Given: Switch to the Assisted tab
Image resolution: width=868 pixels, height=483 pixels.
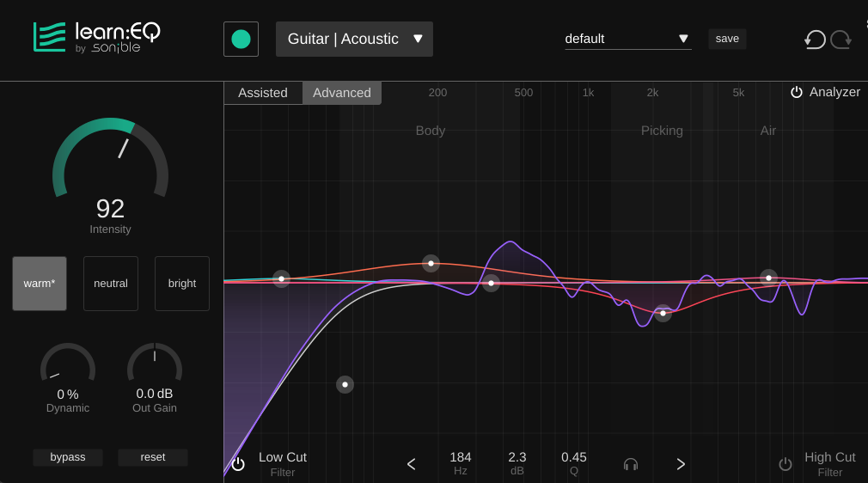Looking at the screenshot, I should pyautogui.click(x=263, y=93).
